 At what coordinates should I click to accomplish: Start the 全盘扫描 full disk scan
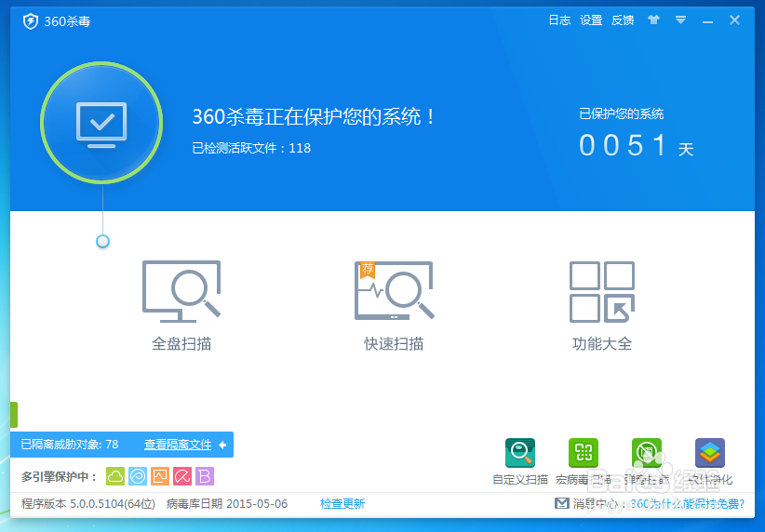181,306
